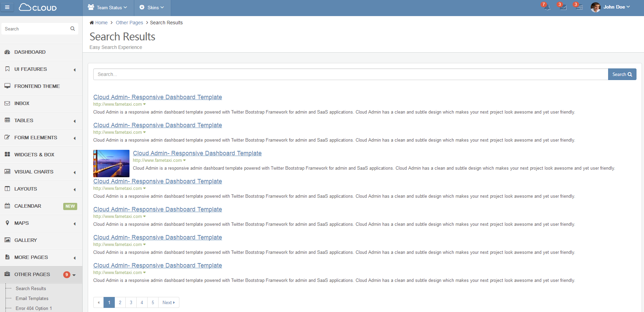Image resolution: width=644 pixels, height=312 pixels.
Task: Expand the More Pages submenu
Action: (41, 257)
